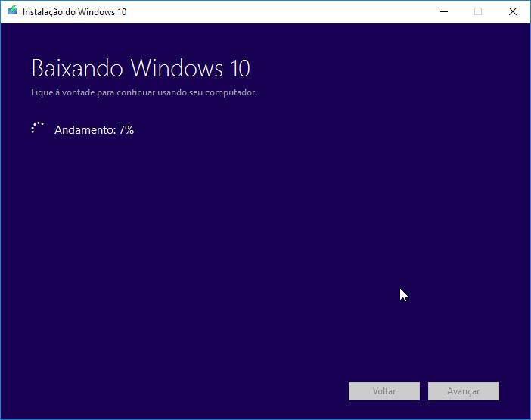Click the Windows 10 setup title bar icon
The image size is (531, 420).
tap(13, 11)
